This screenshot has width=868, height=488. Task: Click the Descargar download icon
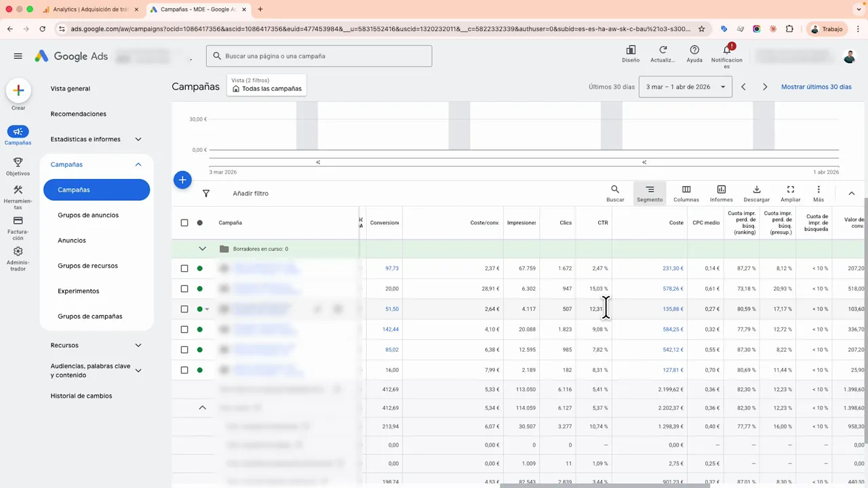(x=757, y=190)
